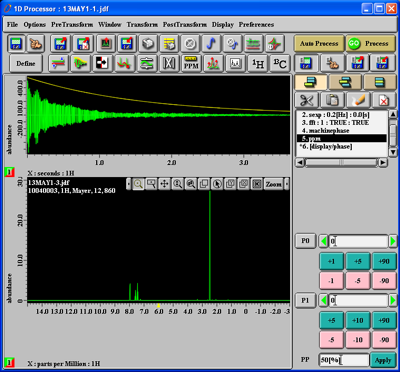The image size is (400, 372).
Task: Click the delete page icon with red X
Action: tap(383, 100)
